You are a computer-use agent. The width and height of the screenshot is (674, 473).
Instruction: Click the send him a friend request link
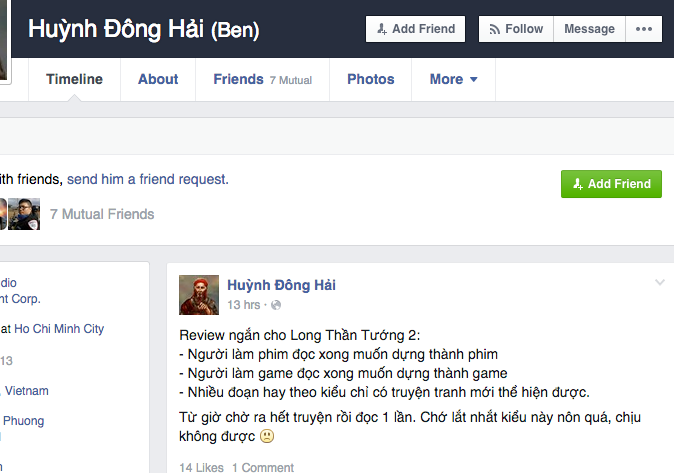click(147, 180)
